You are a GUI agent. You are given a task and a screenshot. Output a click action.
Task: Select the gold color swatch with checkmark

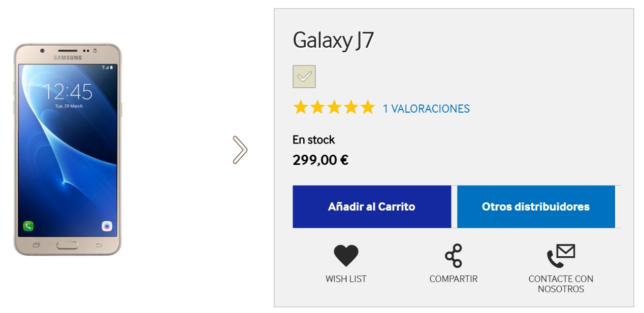pos(304,77)
